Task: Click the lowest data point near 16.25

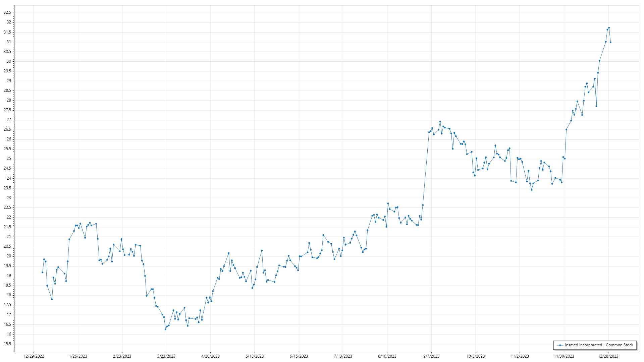Action: pos(165,329)
